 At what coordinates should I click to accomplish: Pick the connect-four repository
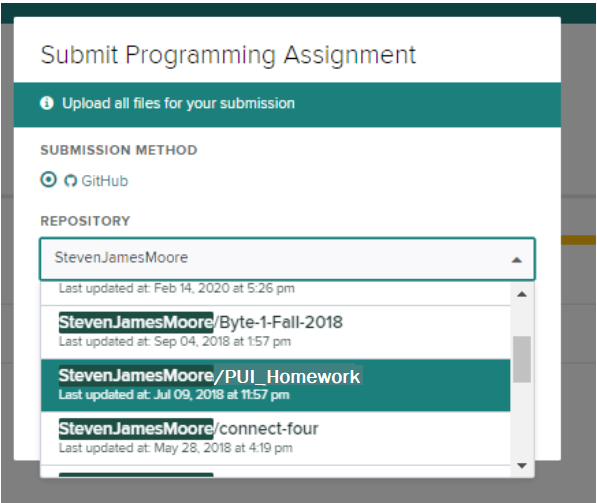pos(275,438)
